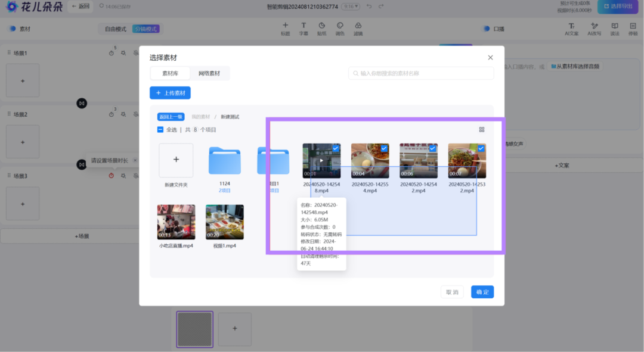Open the 字幕 subtitle tool
Viewport: 644px width, 352px height.
304,29
